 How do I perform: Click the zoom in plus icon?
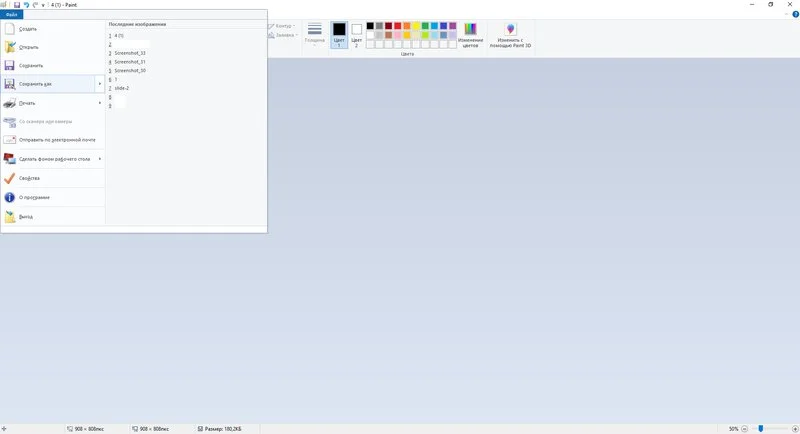click(x=795, y=429)
